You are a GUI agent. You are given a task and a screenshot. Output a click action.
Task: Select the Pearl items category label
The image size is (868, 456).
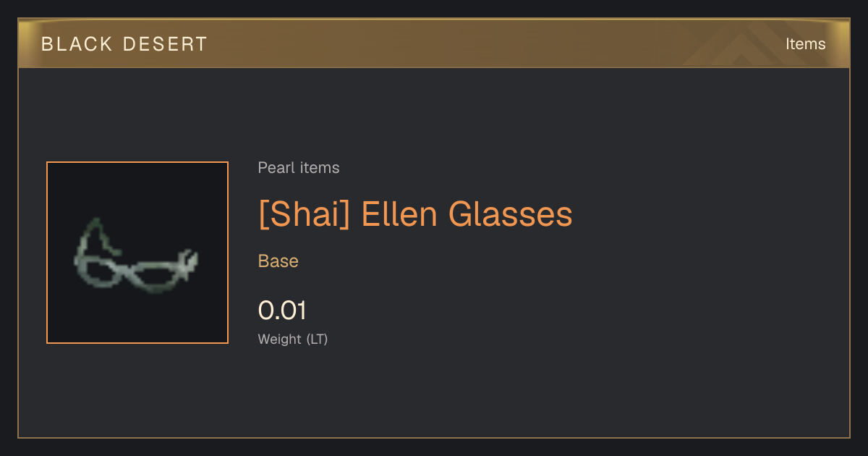click(299, 168)
